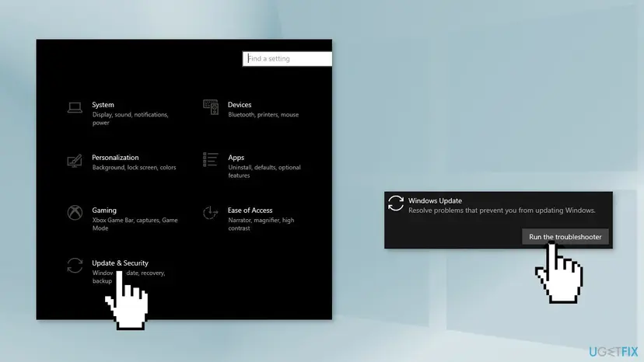Screen dimensions: 644x362
Task: Open the System settings title
Action: pos(103,105)
